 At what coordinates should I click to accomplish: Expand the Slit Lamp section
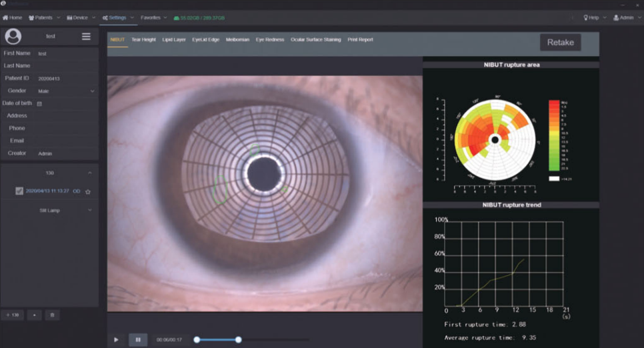point(89,210)
